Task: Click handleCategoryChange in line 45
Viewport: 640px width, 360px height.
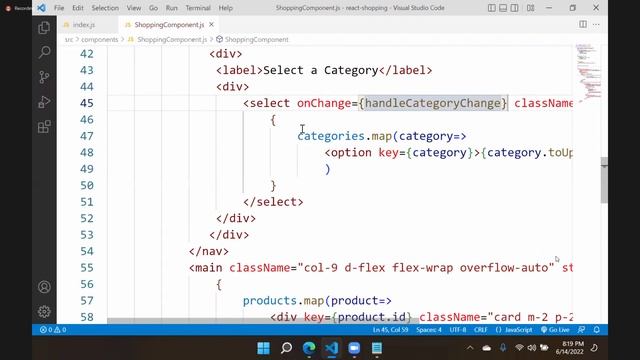Action: pos(433,103)
